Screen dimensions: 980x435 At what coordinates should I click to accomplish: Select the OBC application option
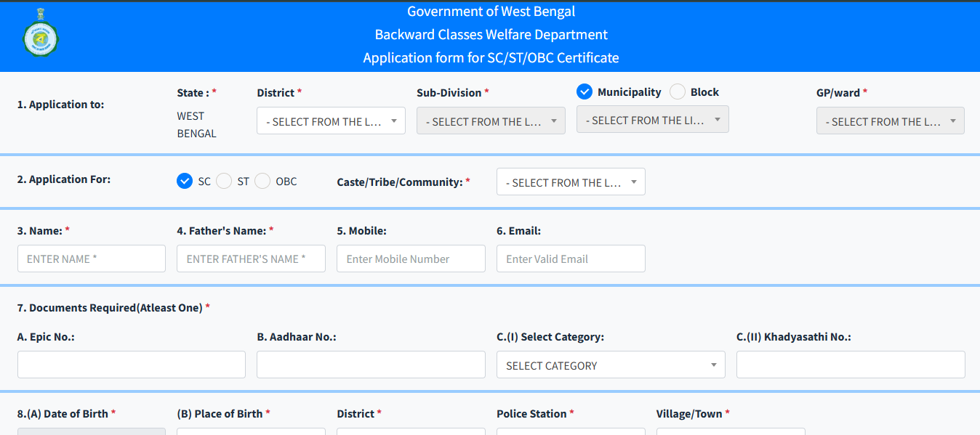(x=262, y=181)
